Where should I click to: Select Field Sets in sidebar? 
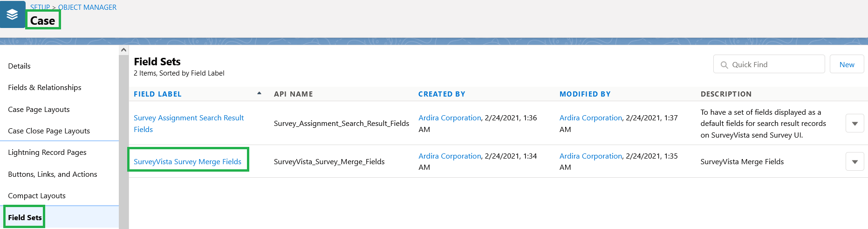[25, 217]
